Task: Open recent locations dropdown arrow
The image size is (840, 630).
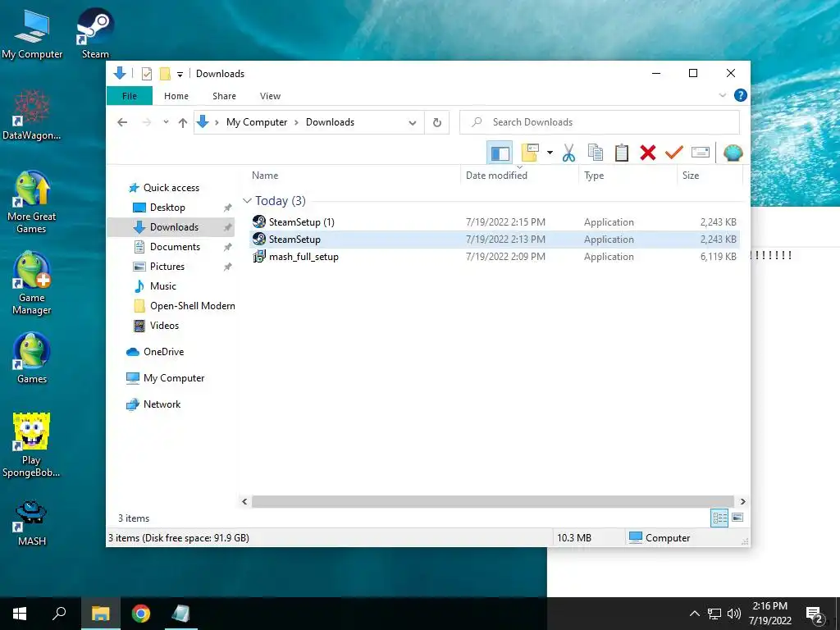Action: 166,122
